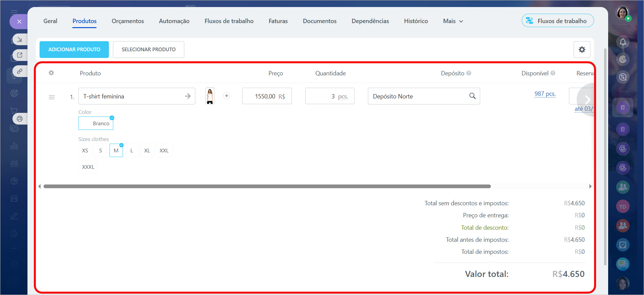The width and height of the screenshot is (644, 295).
Task: Click ADICIONAR PRODUTO button
Action: coord(74,50)
